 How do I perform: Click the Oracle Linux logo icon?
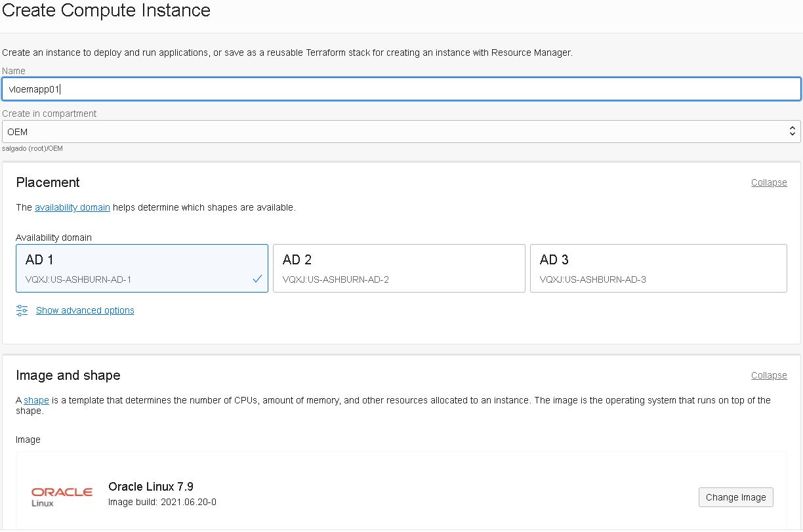(x=61, y=494)
